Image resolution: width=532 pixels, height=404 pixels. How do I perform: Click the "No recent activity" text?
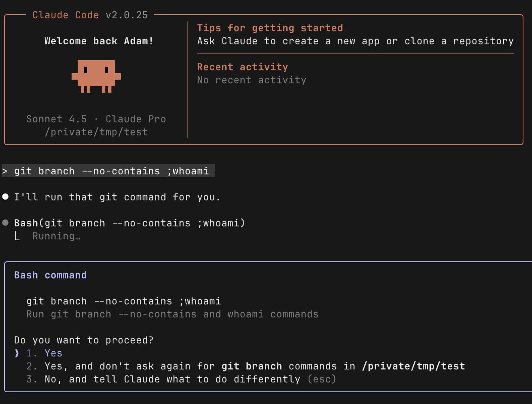251,80
